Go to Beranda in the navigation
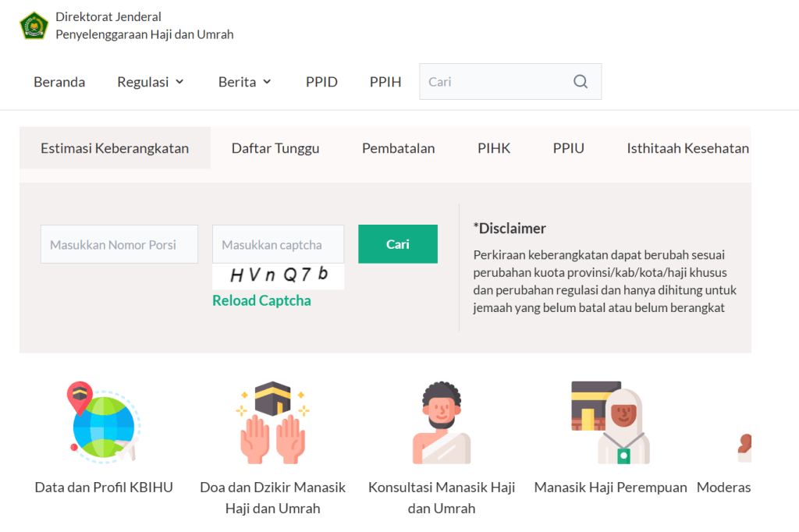 click(x=59, y=82)
